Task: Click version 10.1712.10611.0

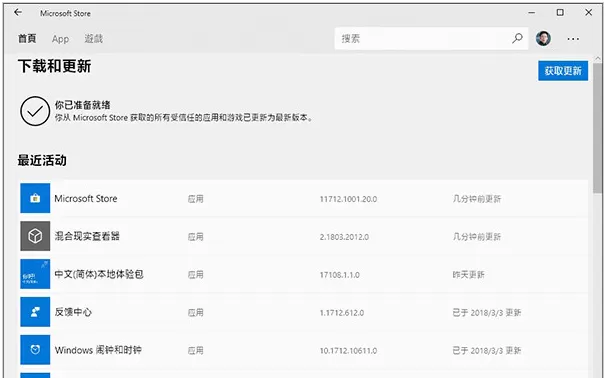Action: [x=348, y=351]
